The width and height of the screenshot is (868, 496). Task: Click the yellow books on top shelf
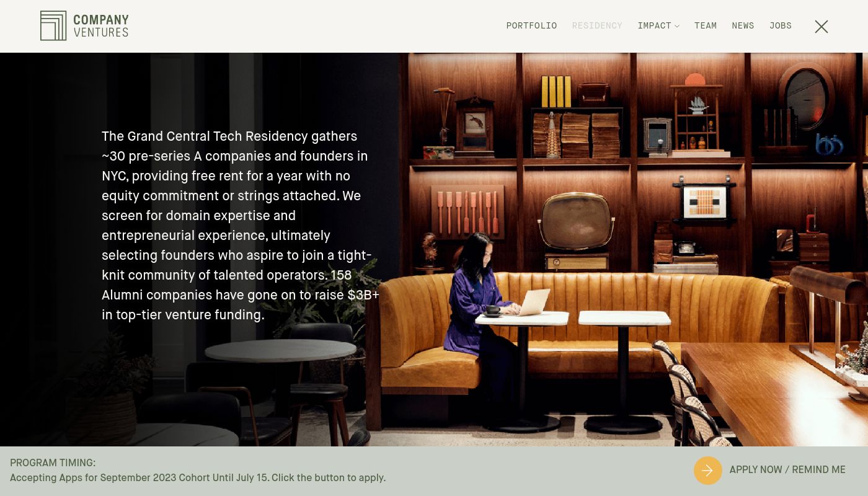tap(556, 92)
